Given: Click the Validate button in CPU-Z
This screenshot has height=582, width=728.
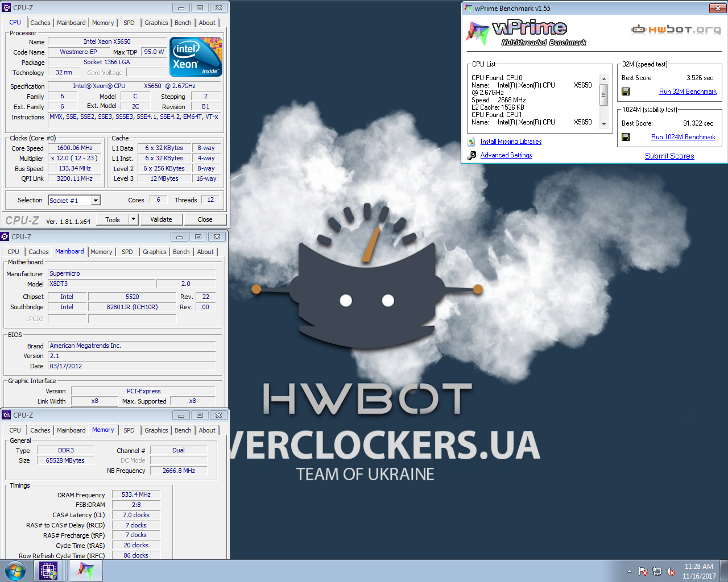Looking at the screenshot, I should (161, 219).
